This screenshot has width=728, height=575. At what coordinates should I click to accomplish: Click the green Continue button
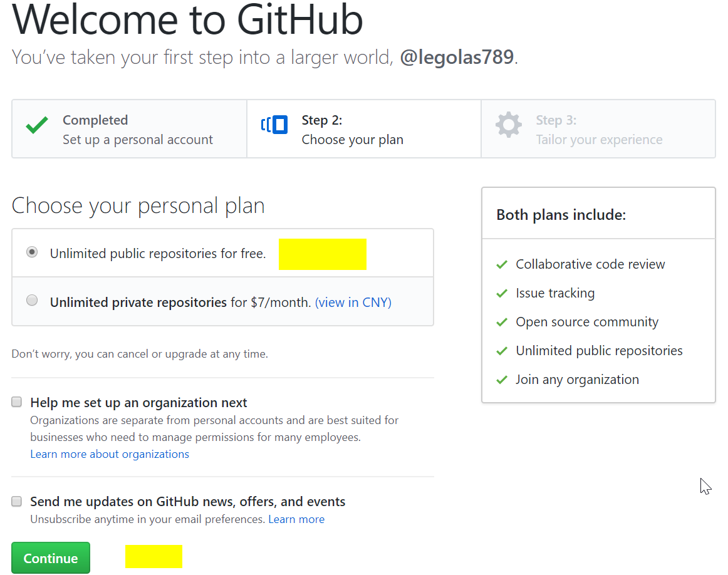tap(51, 558)
